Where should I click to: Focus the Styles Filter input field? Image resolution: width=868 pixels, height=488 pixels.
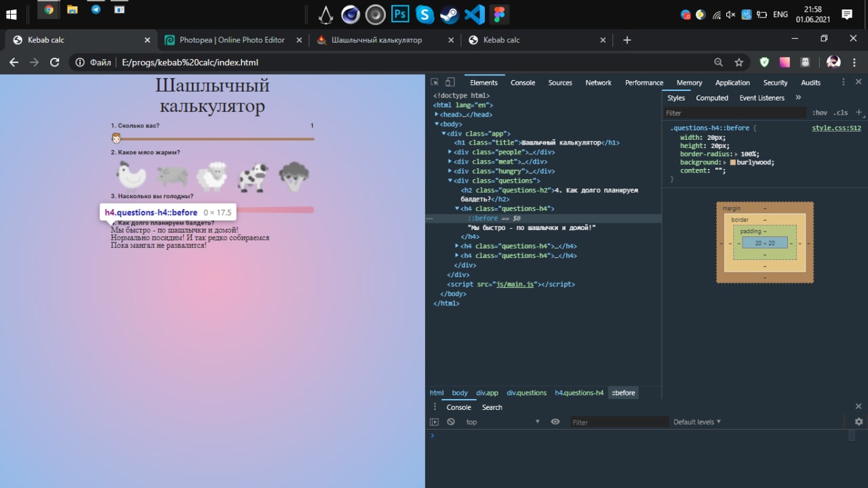pyautogui.click(x=735, y=113)
